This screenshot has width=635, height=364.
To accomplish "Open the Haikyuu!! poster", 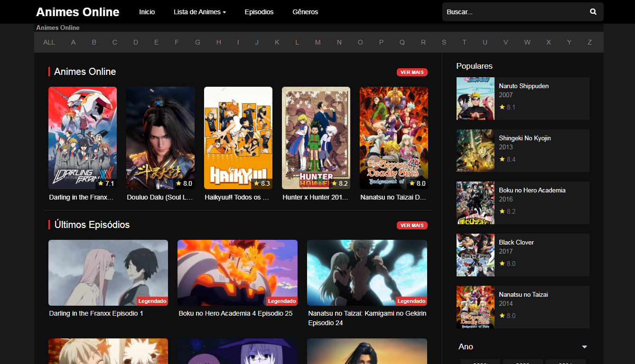I will tap(238, 138).
